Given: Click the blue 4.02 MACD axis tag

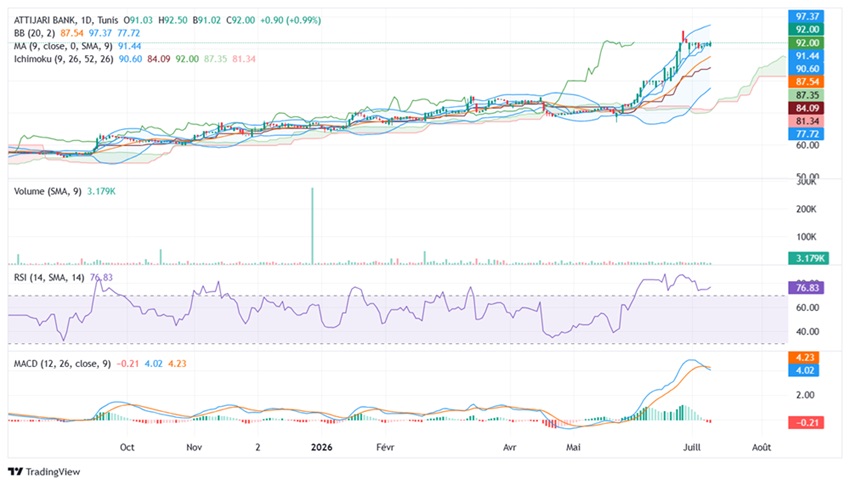Looking at the screenshot, I should tap(804, 371).
